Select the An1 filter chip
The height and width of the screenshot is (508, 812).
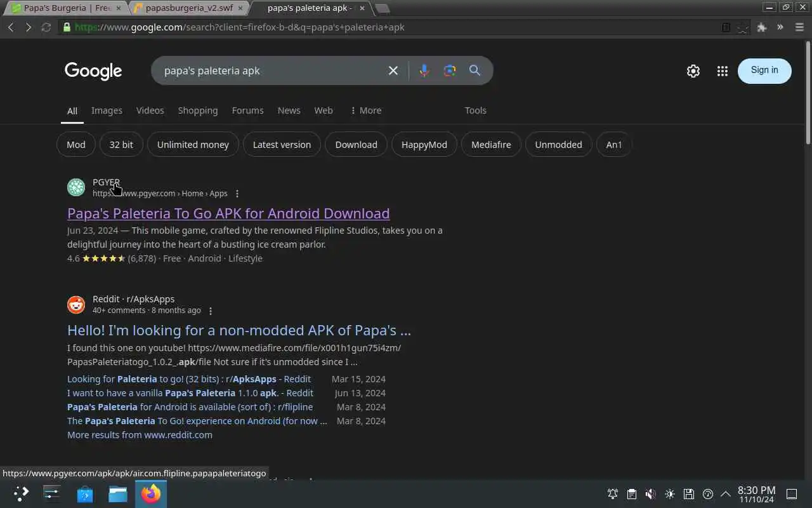pos(614,145)
